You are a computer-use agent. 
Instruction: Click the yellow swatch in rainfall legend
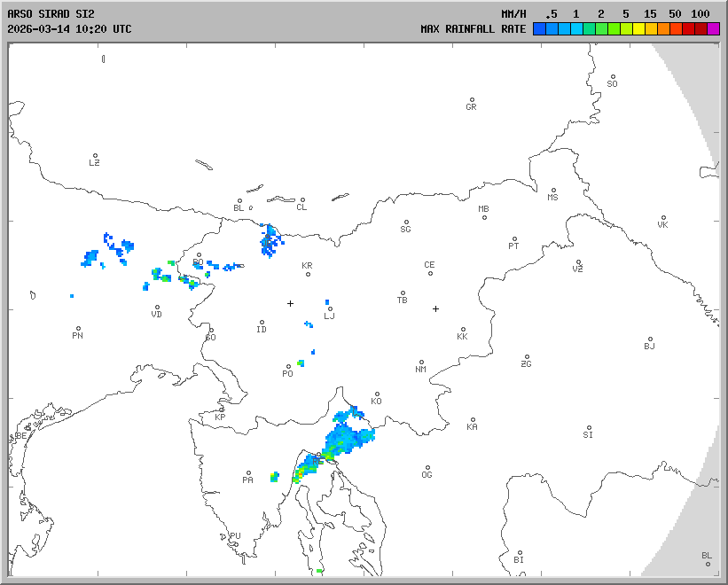point(639,29)
